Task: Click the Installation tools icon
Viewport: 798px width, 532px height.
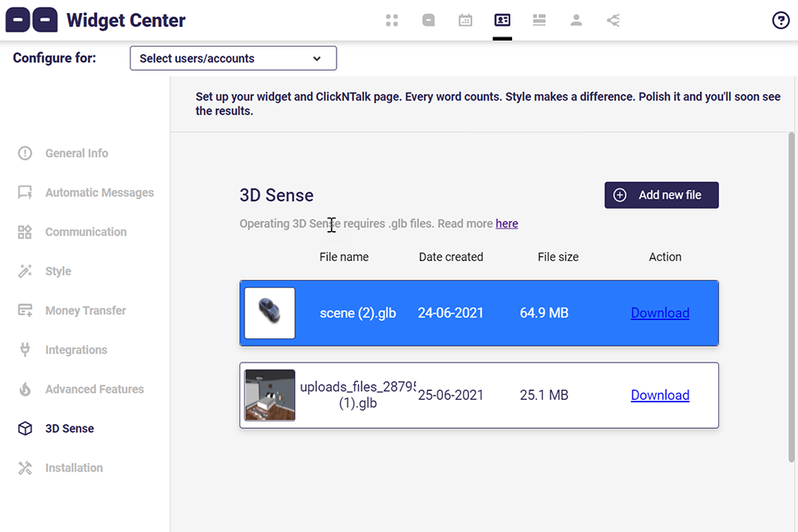Action: 25,468
